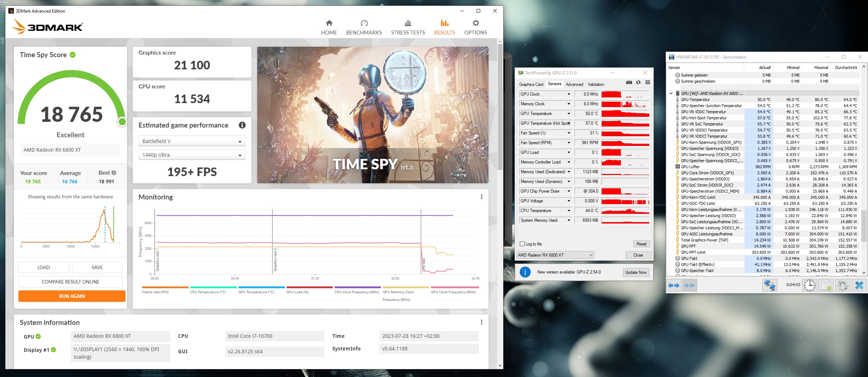Toggle the CPU Clock Frequency legend item
Viewport: 868px width, 377px height.
(x=358, y=290)
